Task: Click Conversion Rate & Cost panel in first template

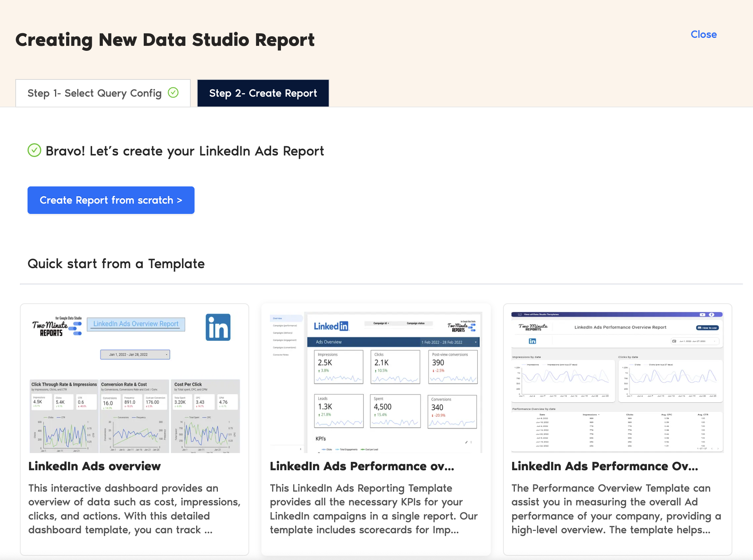Action: [x=134, y=416]
